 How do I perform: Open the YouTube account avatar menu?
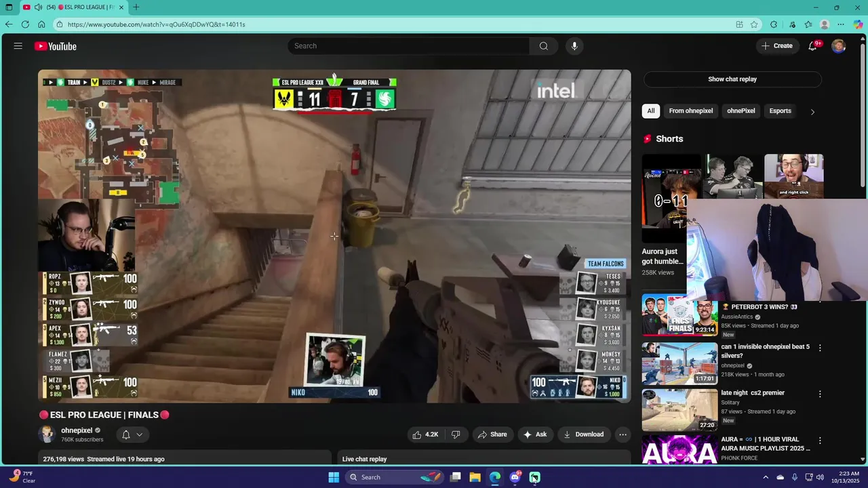[839, 46]
